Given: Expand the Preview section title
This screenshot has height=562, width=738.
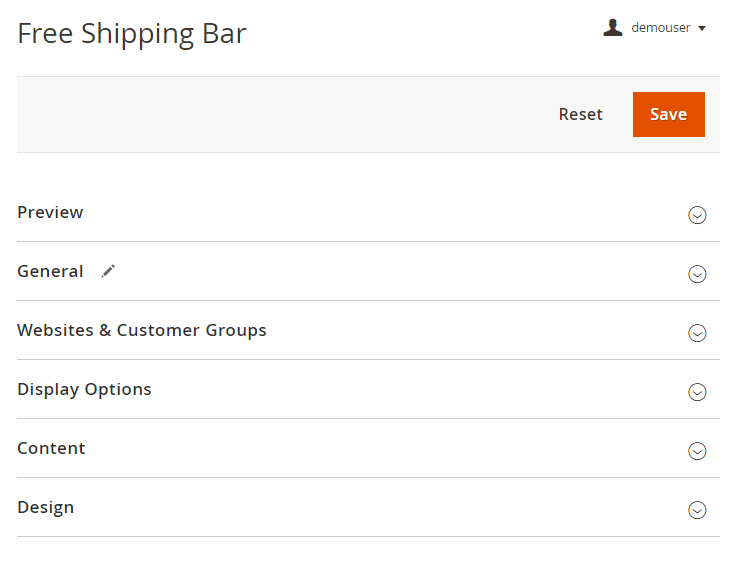Looking at the screenshot, I should [50, 212].
